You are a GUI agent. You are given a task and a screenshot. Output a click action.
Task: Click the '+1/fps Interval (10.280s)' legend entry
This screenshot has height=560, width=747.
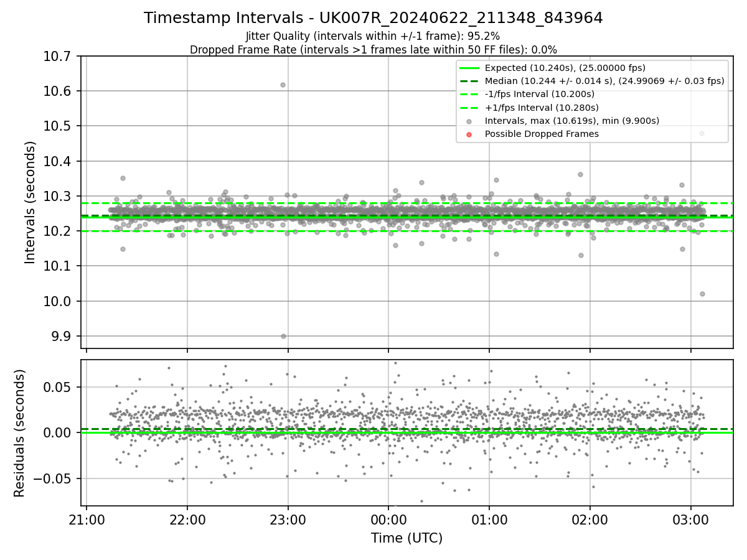[542, 108]
